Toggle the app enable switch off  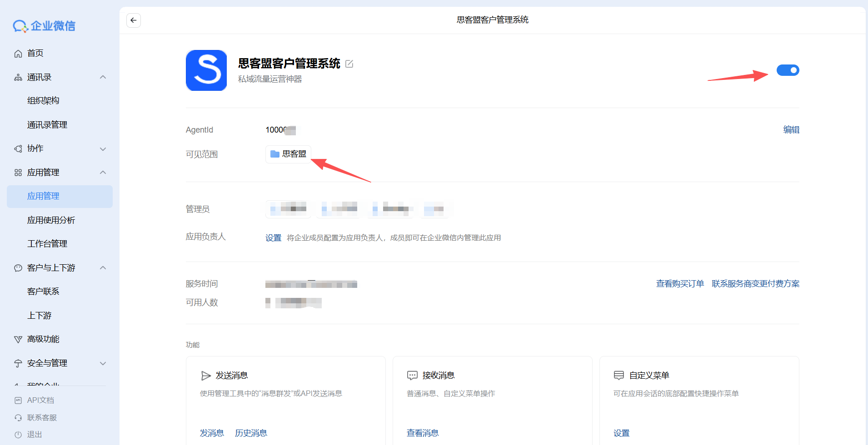click(x=788, y=70)
